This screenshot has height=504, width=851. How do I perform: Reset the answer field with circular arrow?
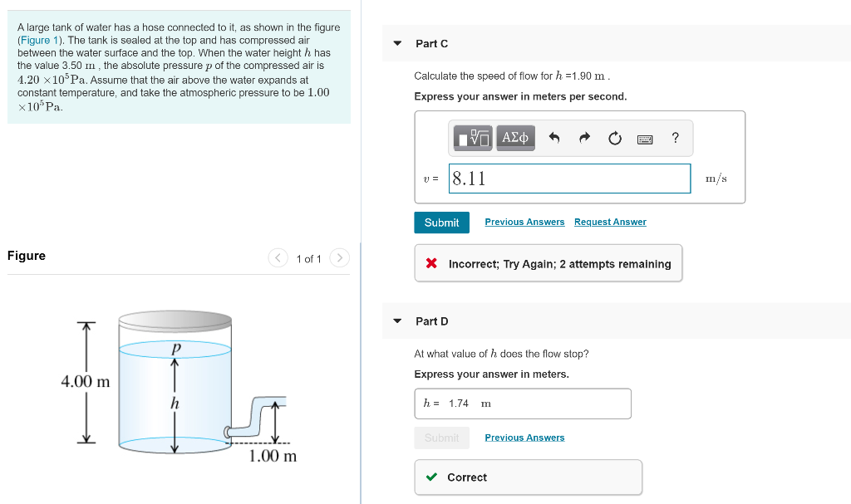point(614,139)
